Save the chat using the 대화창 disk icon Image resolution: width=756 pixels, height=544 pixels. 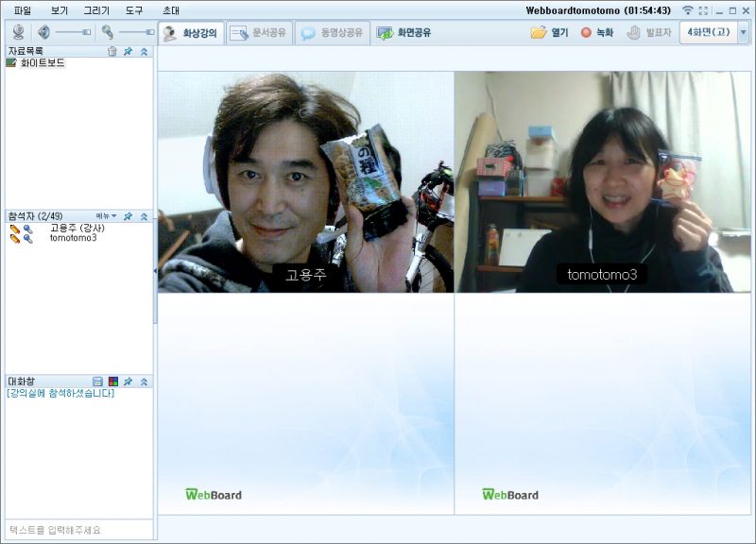[97, 382]
